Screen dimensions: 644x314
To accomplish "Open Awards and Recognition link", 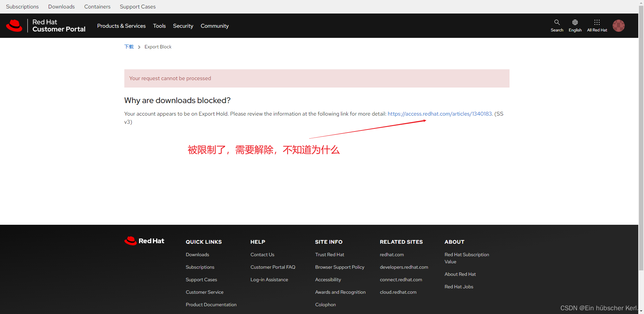I will pos(340,292).
